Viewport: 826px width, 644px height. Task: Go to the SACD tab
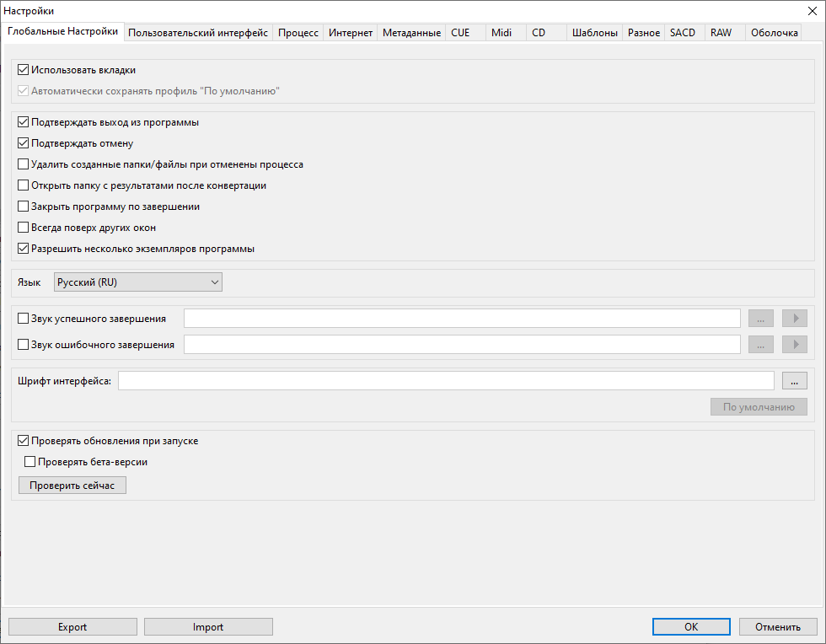[683, 33]
